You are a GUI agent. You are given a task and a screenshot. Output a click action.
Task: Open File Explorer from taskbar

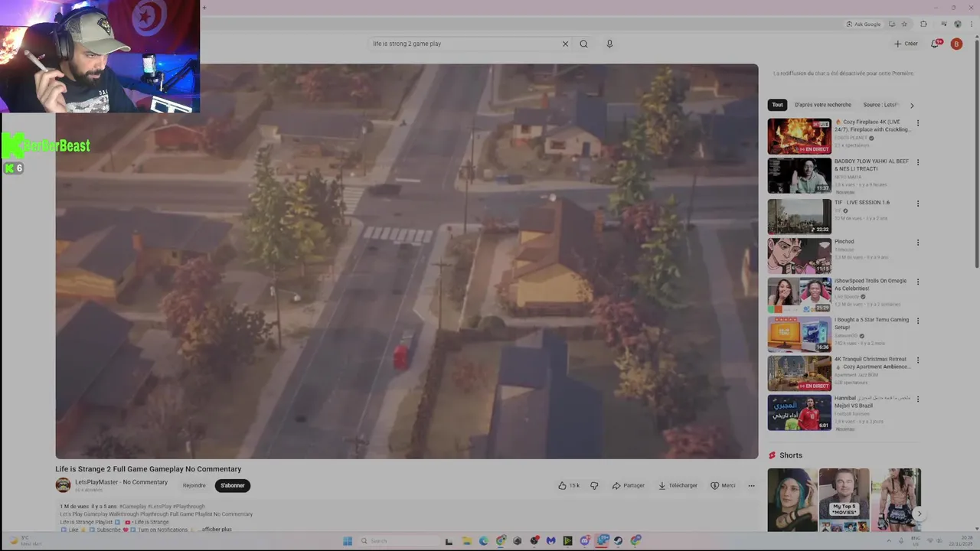click(466, 541)
